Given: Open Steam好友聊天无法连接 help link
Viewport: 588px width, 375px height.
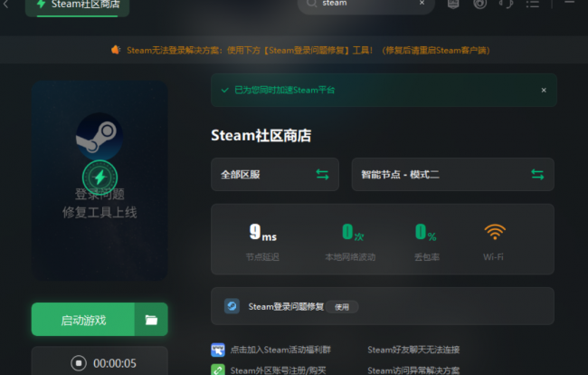Looking at the screenshot, I should [x=413, y=350].
